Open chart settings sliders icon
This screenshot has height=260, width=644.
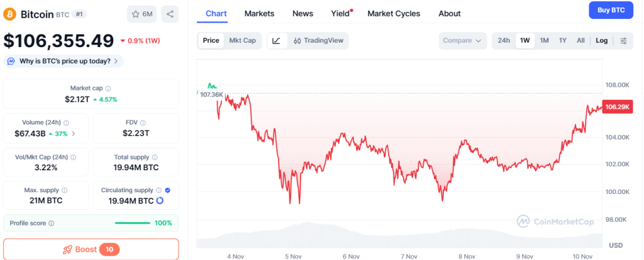(623, 41)
